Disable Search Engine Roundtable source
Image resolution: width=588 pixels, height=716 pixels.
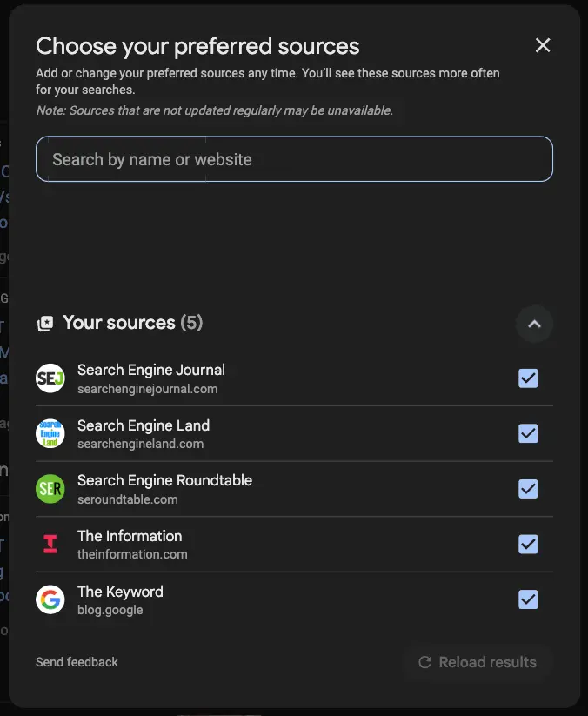click(x=528, y=488)
